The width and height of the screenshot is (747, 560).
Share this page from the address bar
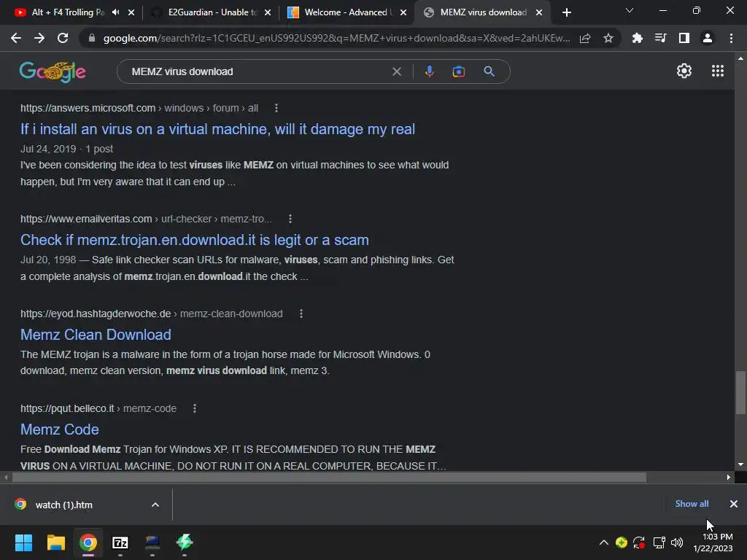pyautogui.click(x=585, y=38)
